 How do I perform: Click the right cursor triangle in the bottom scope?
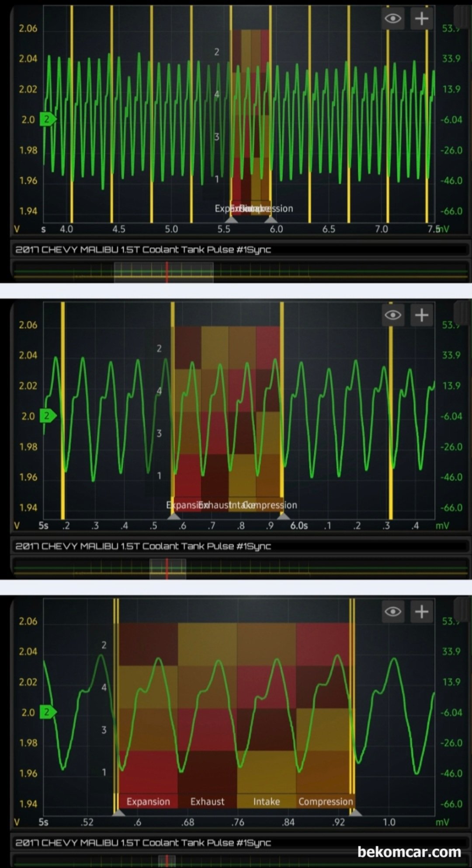[x=355, y=812]
